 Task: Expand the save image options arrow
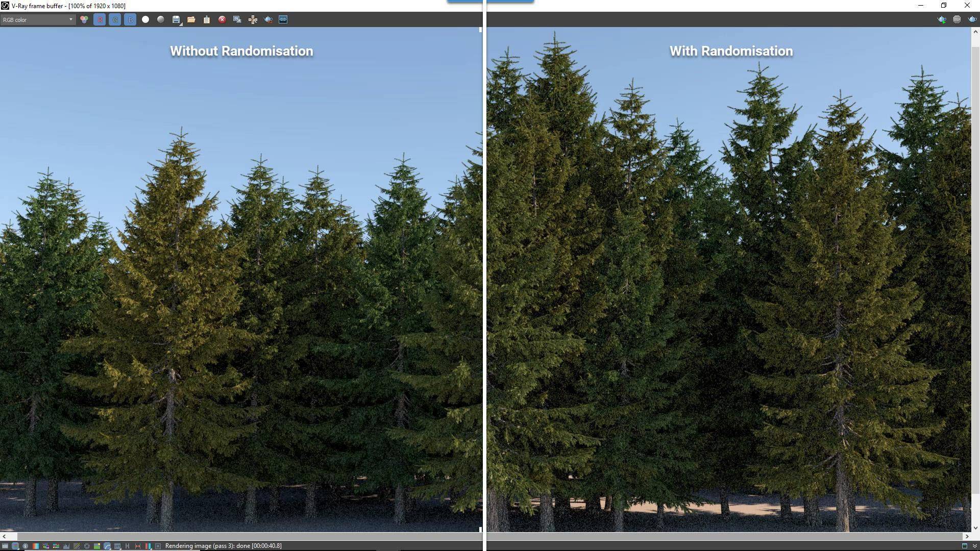(x=181, y=24)
